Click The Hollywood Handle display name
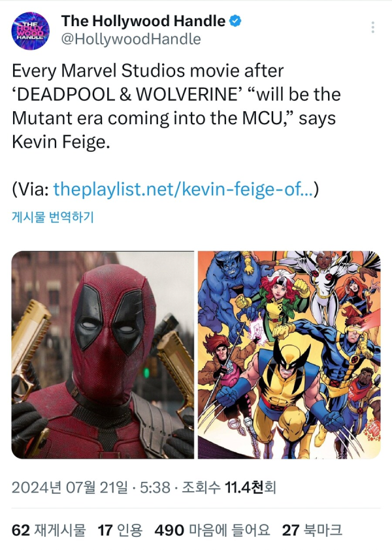 pos(143,21)
